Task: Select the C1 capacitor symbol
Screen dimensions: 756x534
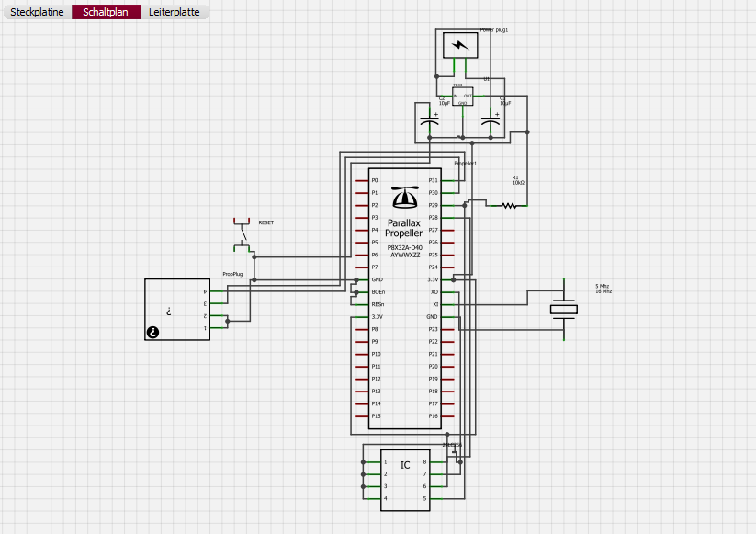Action: pos(491,120)
